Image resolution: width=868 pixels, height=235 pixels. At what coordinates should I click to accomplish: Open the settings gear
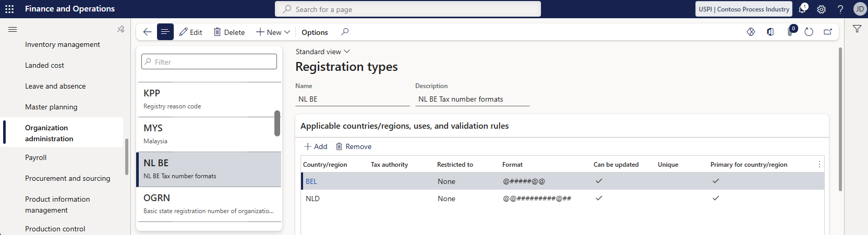[x=821, y=9]
